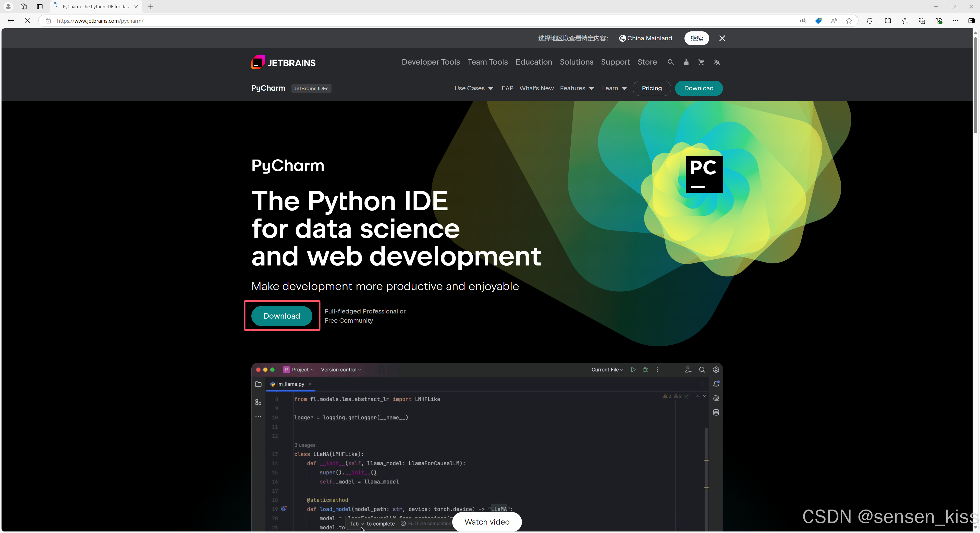The width and height of the screenshot is (980, 533).
Task: Click the Code With Me add user icon
Action: pos(688,370)
